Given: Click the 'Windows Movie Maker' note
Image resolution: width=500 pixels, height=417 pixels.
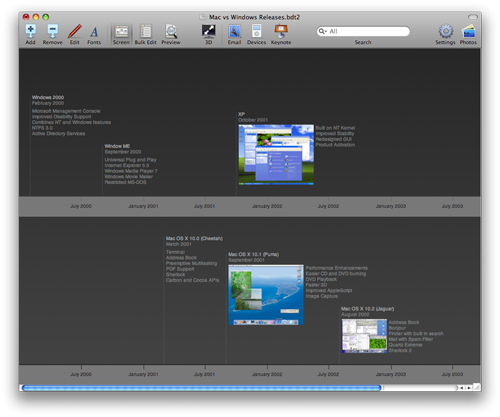Looking at the screenshot, I should 129,176.
